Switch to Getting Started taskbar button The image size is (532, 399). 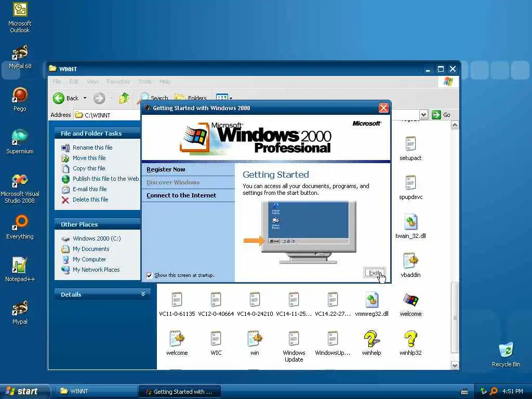click(180, 392)
